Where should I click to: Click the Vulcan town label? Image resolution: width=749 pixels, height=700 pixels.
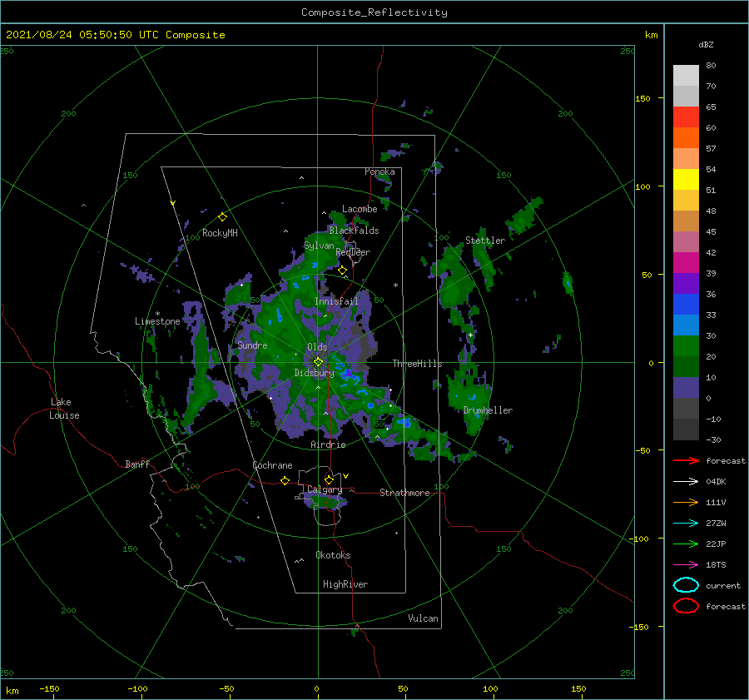tap(424, 618)
